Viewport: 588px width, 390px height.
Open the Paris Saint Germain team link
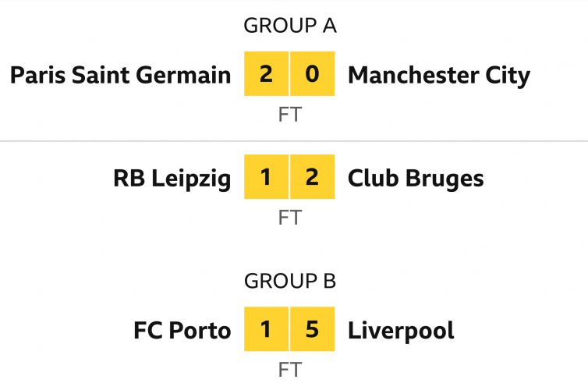121,75
